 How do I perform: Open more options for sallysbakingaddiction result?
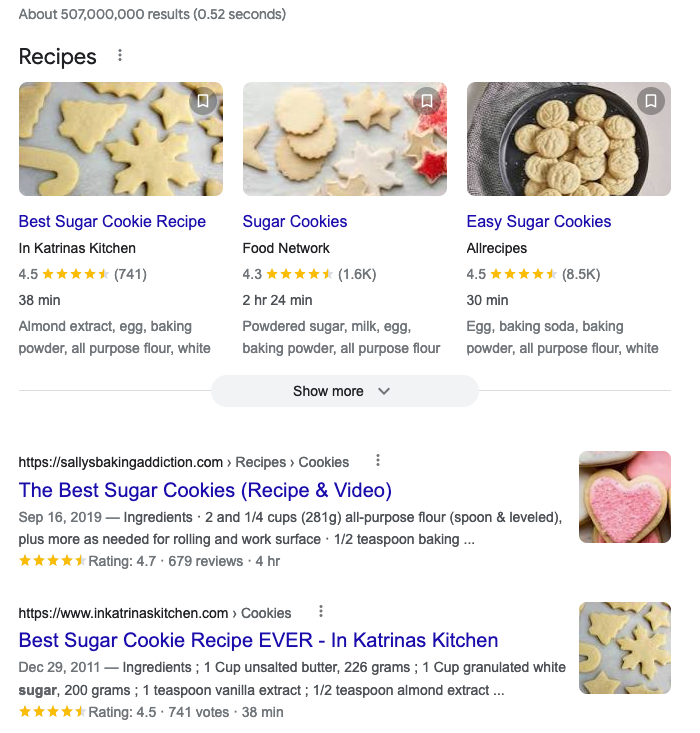pyautogui.click(x=378, y=461)
